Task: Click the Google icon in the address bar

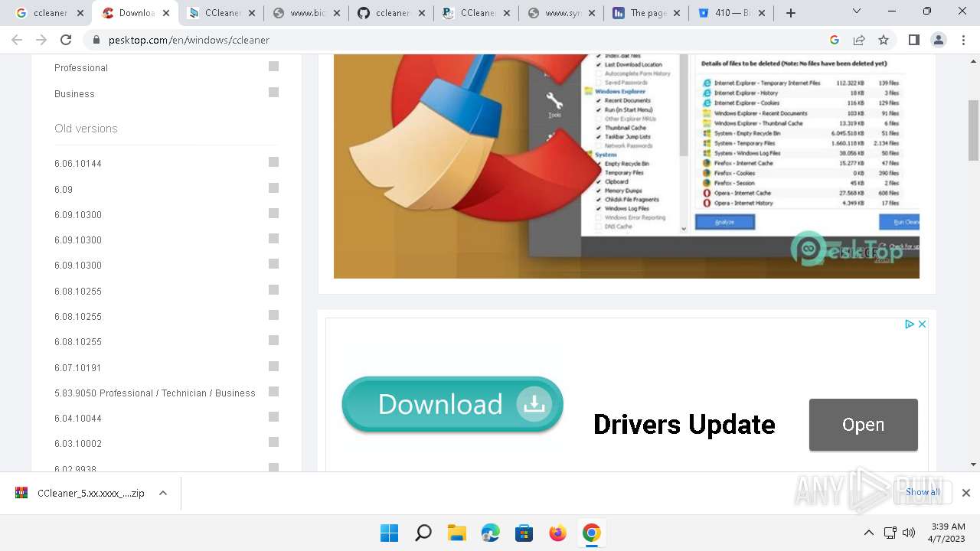Action: [x=835, y=40]
